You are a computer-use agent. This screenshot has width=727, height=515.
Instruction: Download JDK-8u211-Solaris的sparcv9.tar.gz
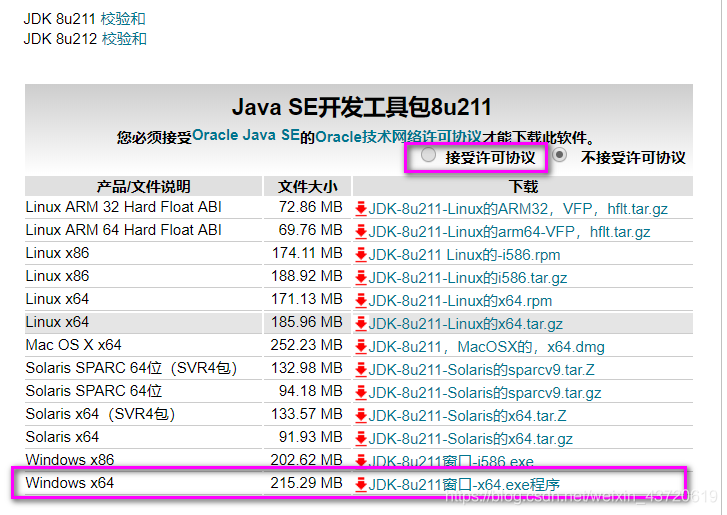[x=485, y=393]
